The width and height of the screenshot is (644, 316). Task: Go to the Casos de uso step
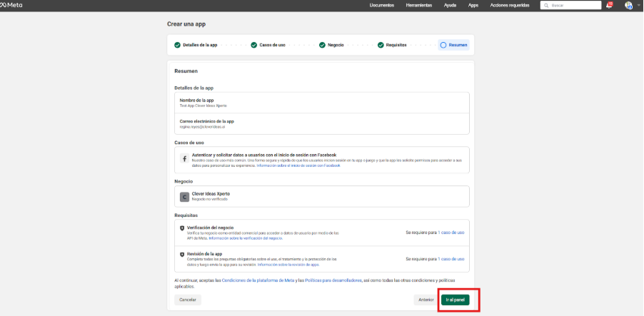[x=271, y=45]
